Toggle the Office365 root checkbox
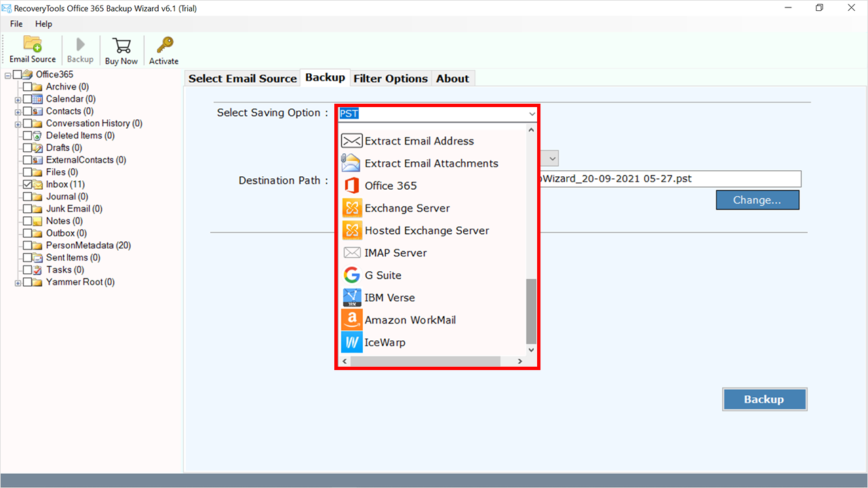 [17, 75]
